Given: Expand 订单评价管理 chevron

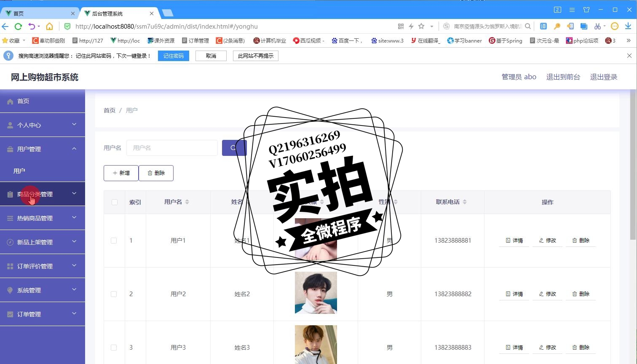Looking at the screenshot, I should [74, 265].
